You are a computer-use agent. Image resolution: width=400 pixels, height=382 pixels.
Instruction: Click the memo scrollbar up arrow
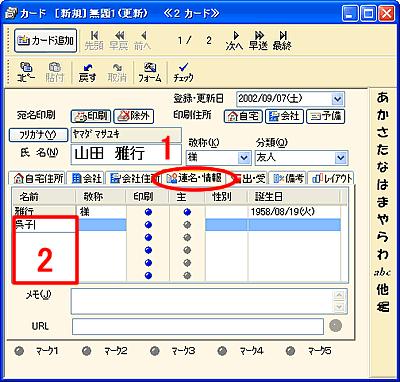(339, 295)
